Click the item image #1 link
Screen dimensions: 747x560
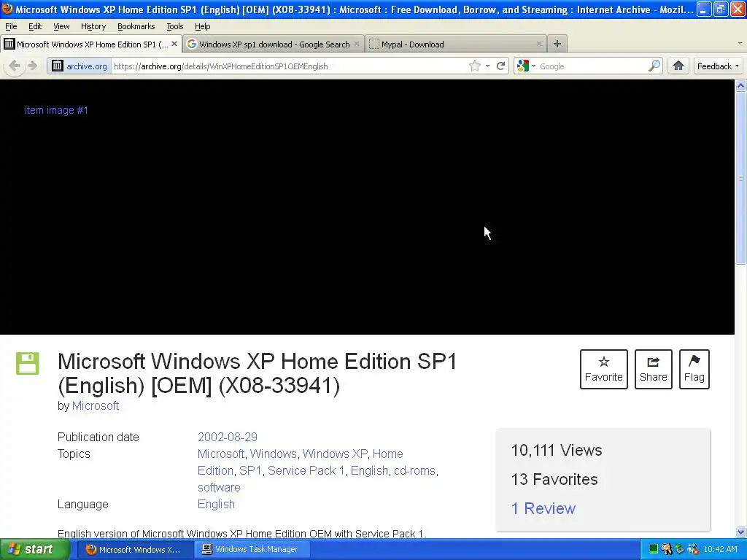click(x=56, y=110)
